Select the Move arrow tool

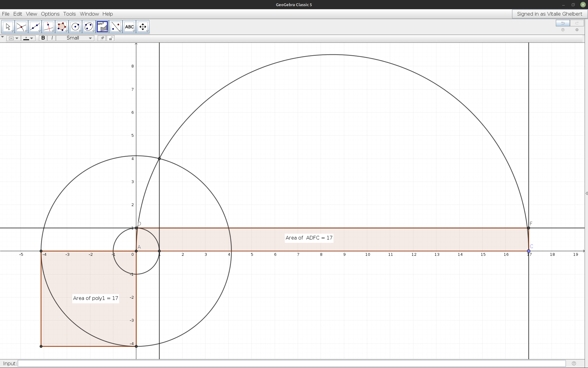(x=8, y=27)
